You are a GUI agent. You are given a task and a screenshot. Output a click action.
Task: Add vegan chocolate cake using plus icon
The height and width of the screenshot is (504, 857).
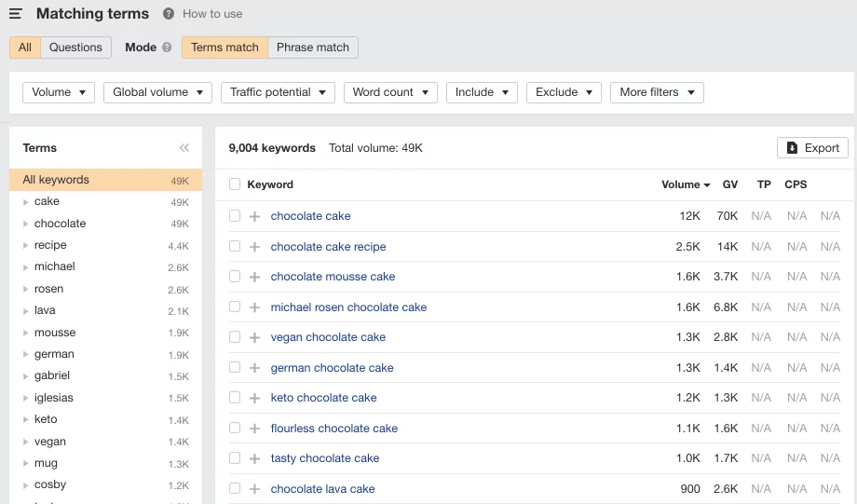coord(254,337)
